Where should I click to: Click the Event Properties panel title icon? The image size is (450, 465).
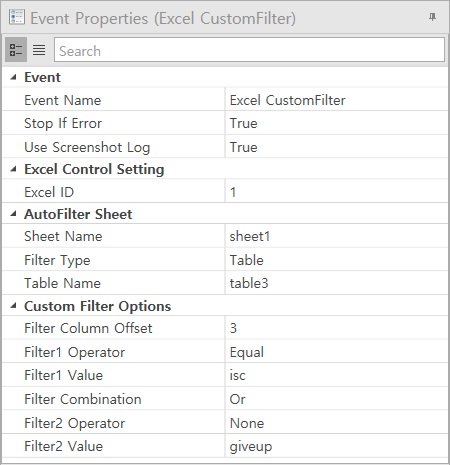pos(16,17)
